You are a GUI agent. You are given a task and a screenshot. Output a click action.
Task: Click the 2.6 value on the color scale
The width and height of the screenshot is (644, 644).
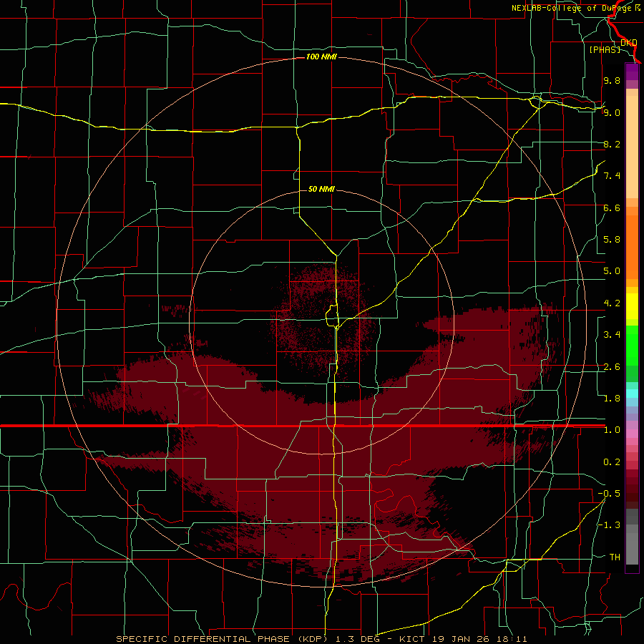(612, 367)
